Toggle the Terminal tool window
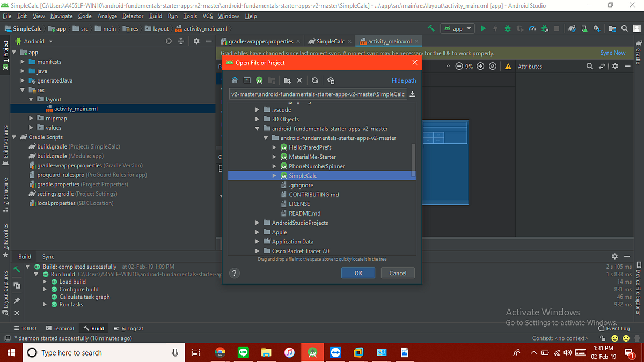Viewport: 644px width, 362px height. coord(60,328)
